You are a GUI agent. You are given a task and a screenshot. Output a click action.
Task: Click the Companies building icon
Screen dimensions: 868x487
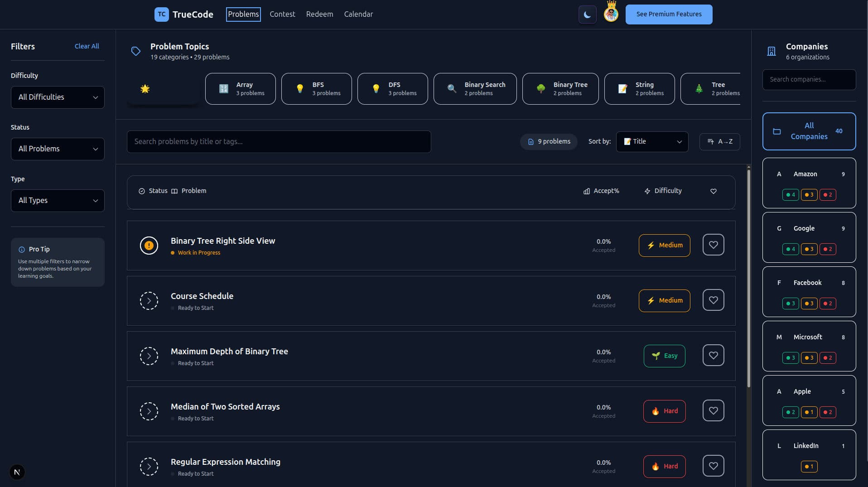click(x=771, y=51)
